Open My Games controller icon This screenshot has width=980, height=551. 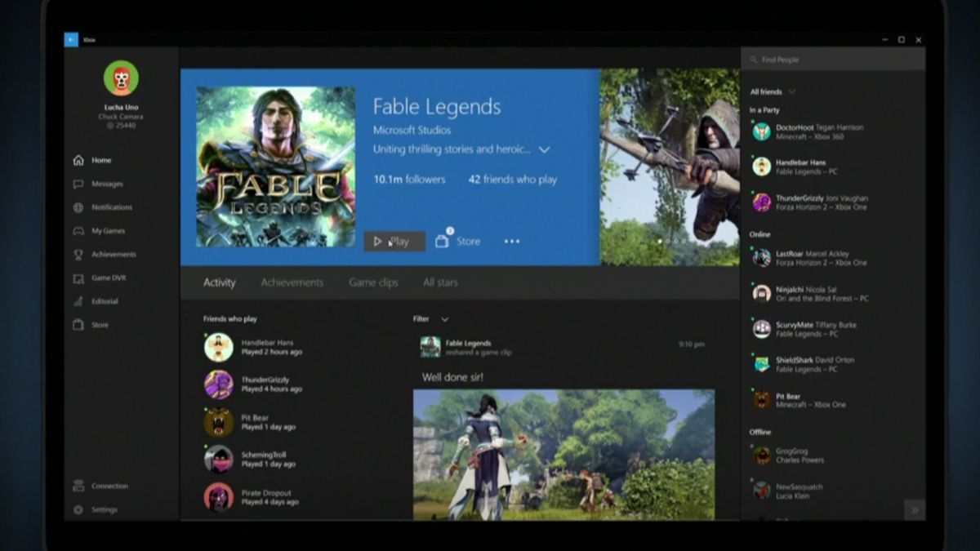pos(78,231)
